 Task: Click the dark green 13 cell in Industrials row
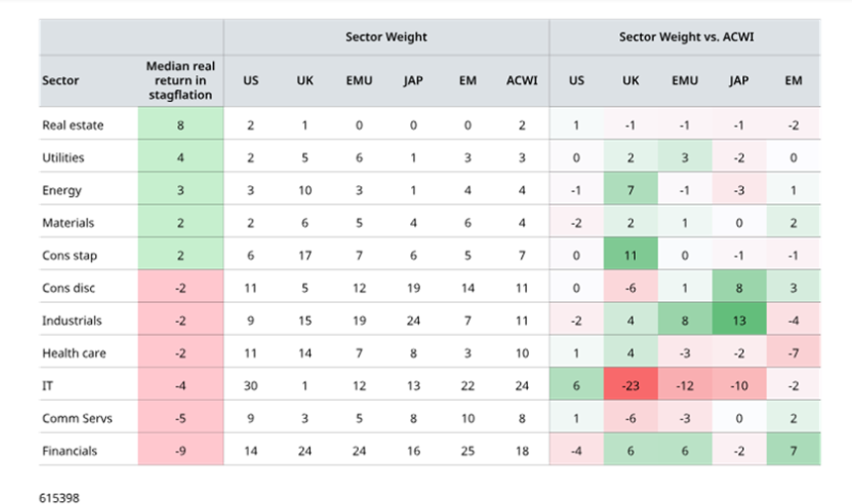point(739,321)
